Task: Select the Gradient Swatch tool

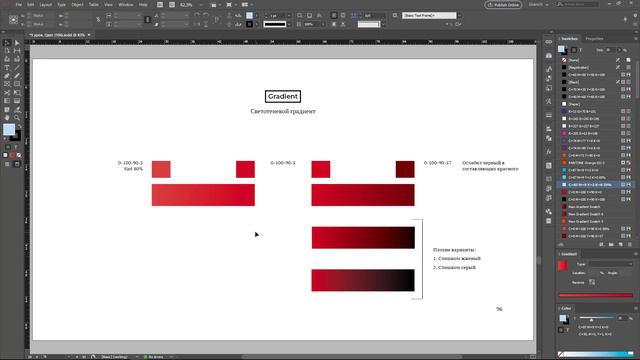Action: pyautogui.click(x=7, y=101)
